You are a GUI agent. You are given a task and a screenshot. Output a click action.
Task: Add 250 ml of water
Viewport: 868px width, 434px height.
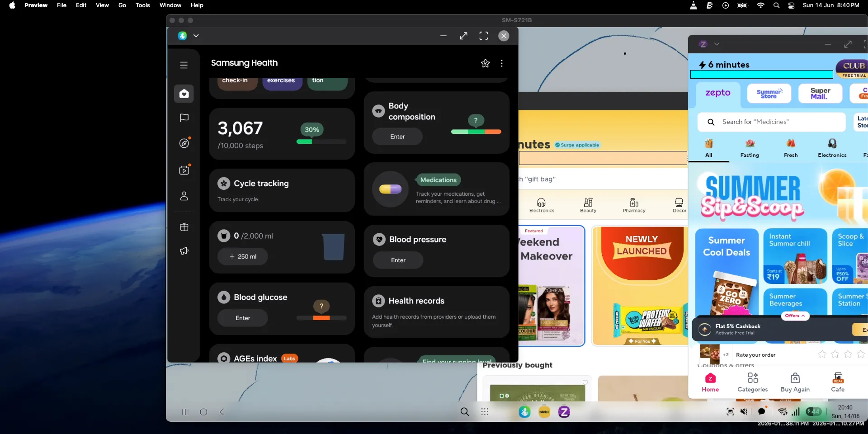243,256
